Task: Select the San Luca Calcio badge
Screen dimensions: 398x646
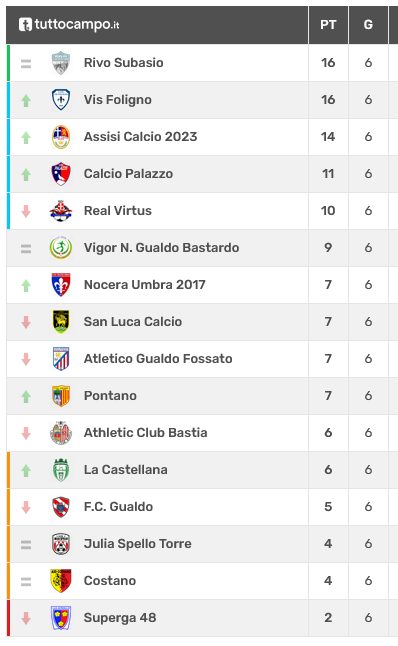Action: click(x=61, y=322)
